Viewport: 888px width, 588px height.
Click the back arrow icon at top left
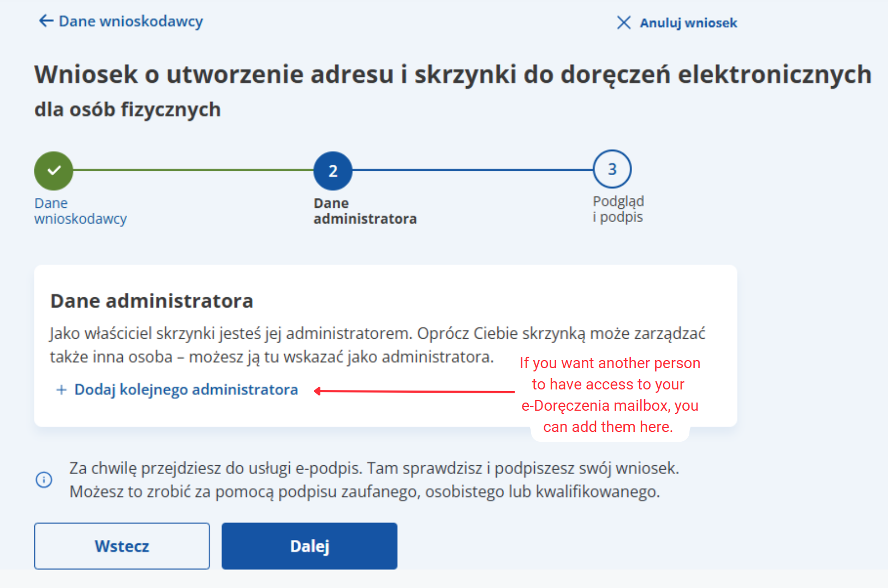[46, 21]
